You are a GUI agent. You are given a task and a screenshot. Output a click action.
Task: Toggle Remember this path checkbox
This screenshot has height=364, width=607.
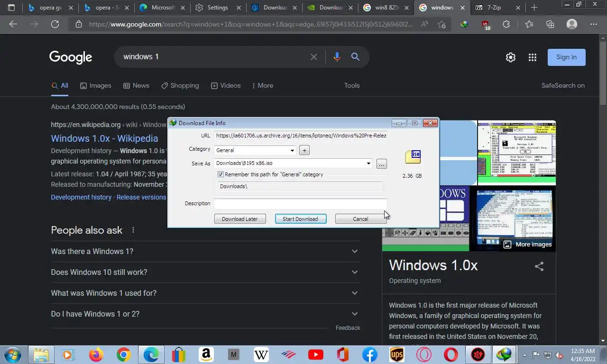pyautogui.click(x=221, y=174)
